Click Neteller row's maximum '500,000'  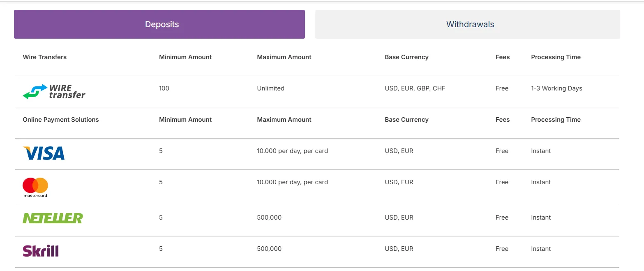pos(269,218)
